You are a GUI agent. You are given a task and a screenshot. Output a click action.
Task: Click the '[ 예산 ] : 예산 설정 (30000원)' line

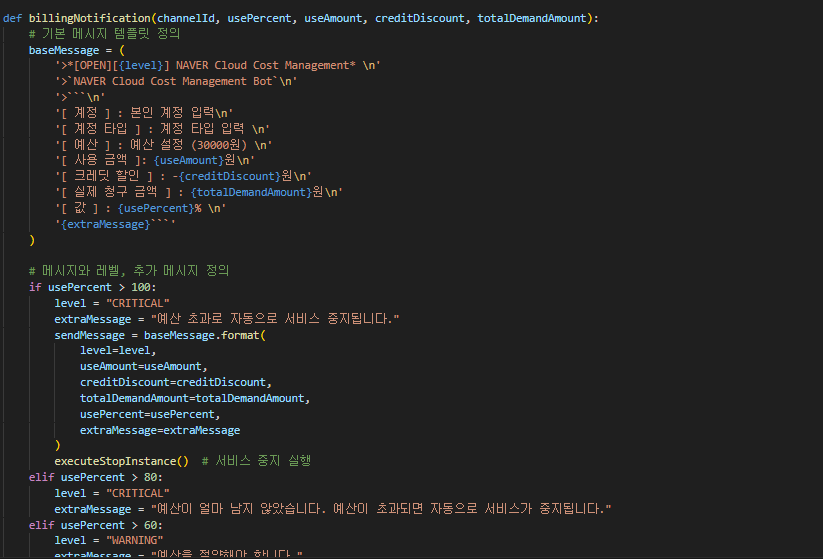[163, 145]
